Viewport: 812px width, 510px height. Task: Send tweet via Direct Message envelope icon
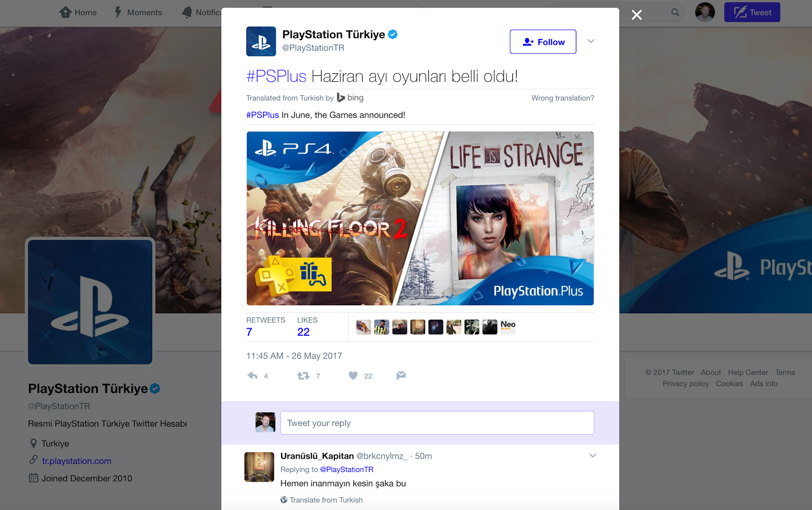point(401,376)
